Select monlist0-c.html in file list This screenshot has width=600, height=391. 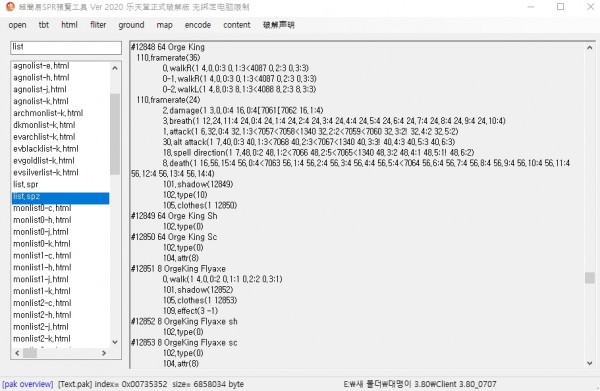[x=42, y=209]
